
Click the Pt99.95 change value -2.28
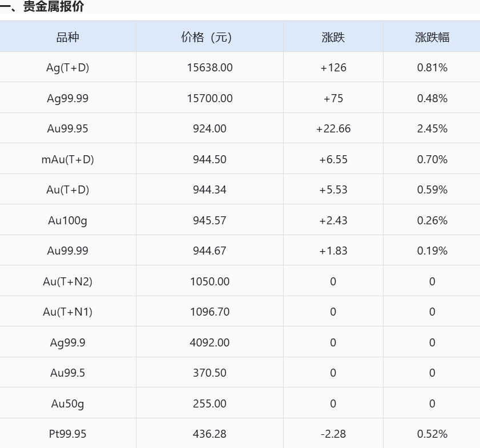tap(333, 434)
